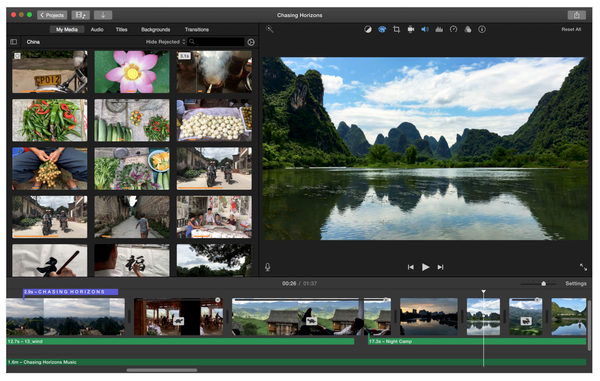The image size is (600, 381).
Task: Play the movie in the viewer
Action: (425, 267)
